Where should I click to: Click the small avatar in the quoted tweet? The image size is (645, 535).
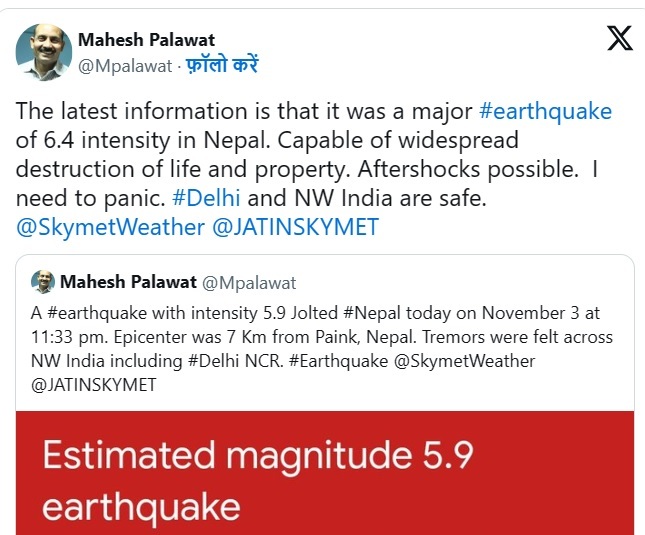pyautogui.click(x=43, y=282)
